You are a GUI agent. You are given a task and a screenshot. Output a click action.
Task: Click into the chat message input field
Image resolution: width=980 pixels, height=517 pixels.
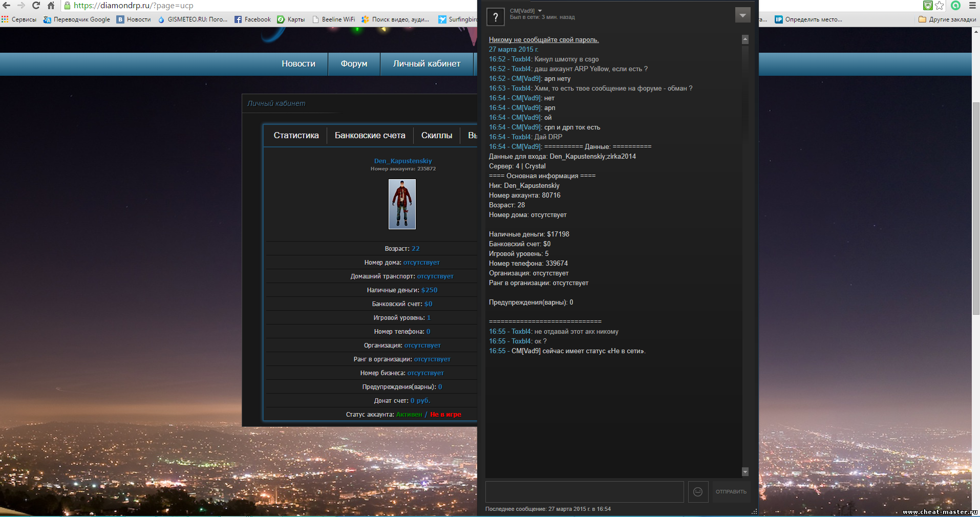(x=584, y=492)
